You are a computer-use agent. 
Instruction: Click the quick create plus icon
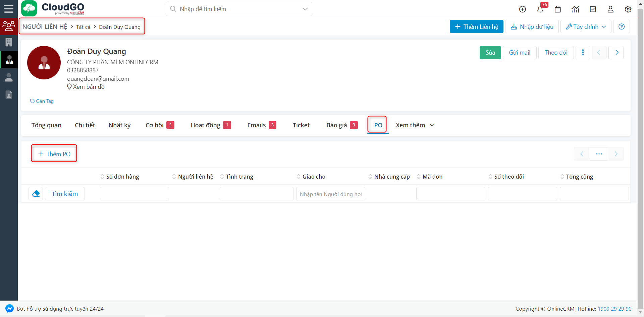pos(523,9)
